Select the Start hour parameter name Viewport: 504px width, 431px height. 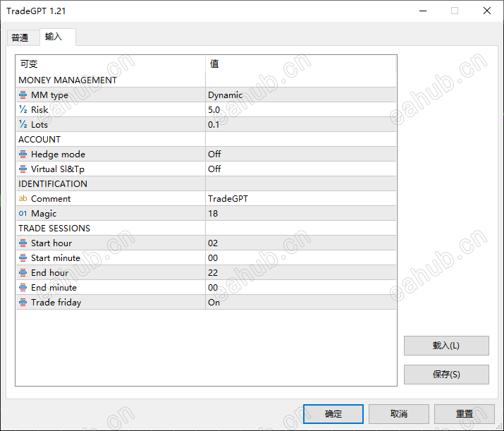click(x=51, y=243)
